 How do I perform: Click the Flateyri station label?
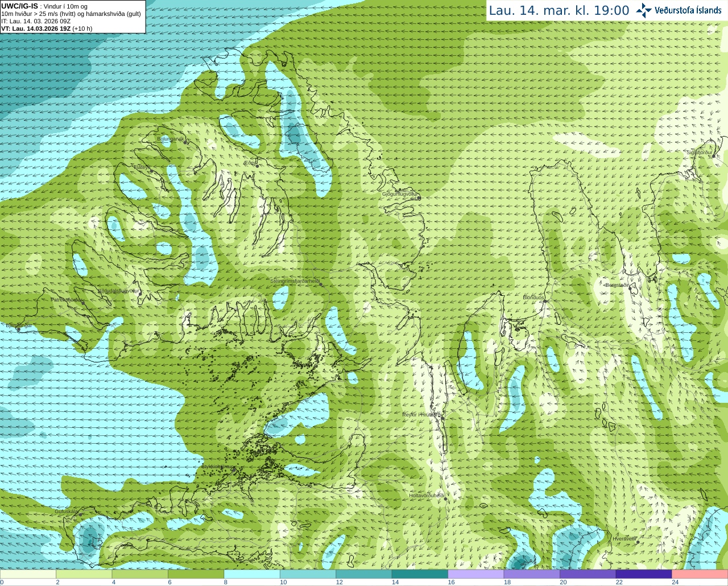click(141, 167)
